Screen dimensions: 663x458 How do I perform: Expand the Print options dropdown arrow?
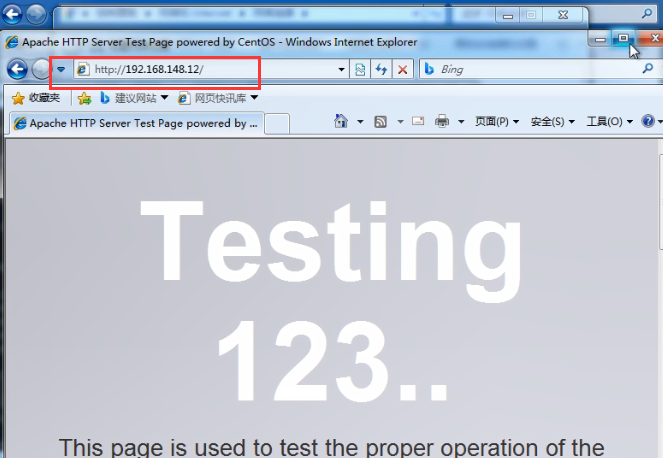[461, 122]
